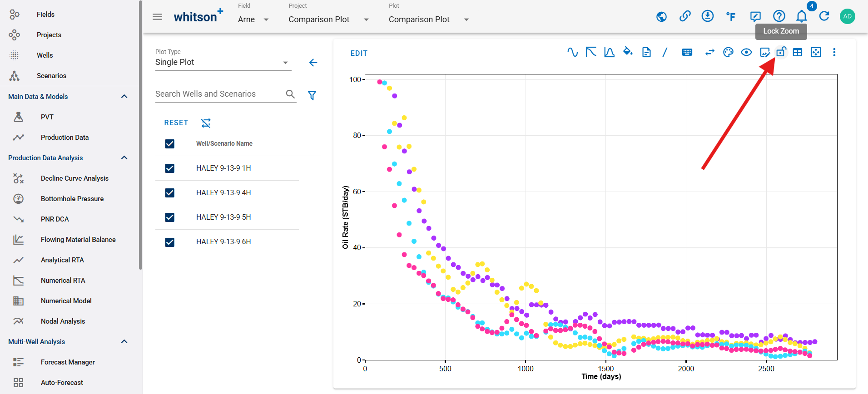This screenshot has height=394, width=868.
Task: Select Numerical RTA in sidebar
Action: (63, 281)
